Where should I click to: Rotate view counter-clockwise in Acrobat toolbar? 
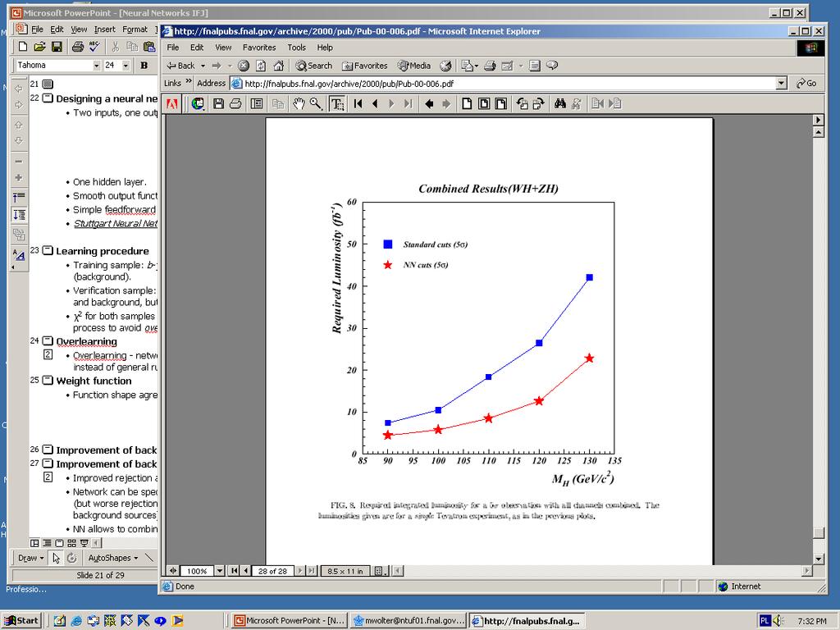coord(523,104)
